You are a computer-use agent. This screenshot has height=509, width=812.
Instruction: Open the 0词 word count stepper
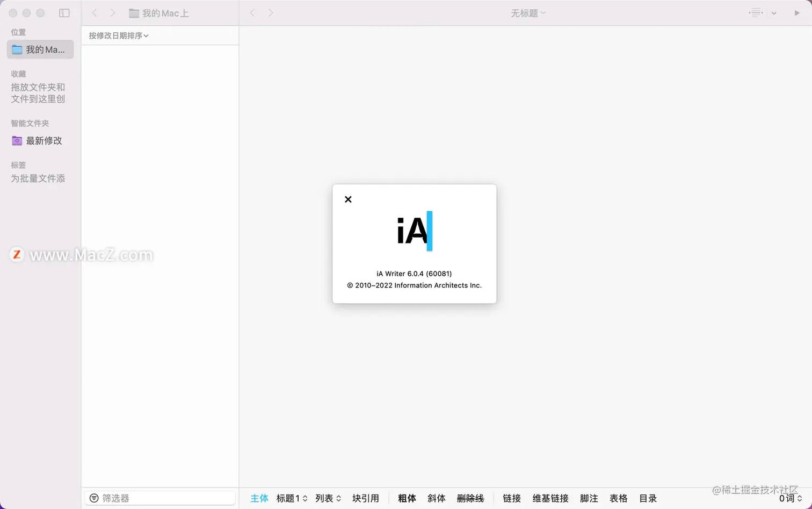pyautogui.click(x=791, y=498)
